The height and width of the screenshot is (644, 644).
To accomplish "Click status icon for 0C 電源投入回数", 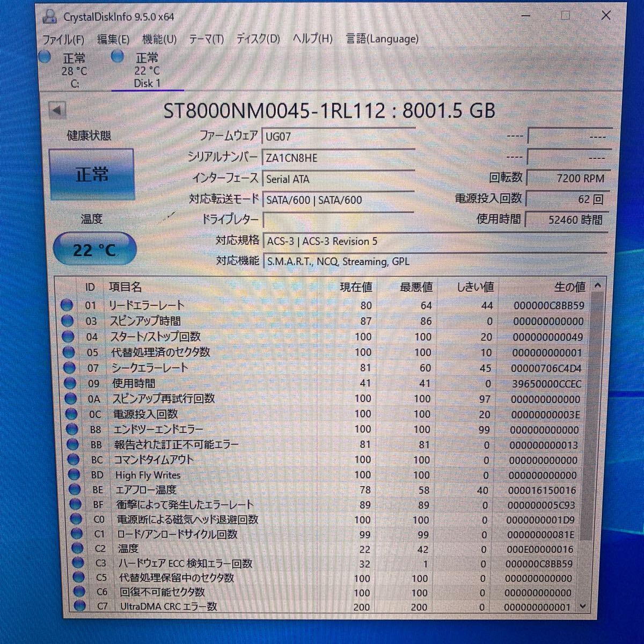I will (x=71, y=414).
